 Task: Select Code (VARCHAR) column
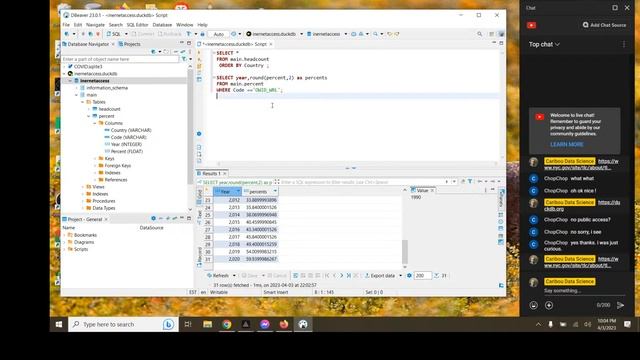128,137
